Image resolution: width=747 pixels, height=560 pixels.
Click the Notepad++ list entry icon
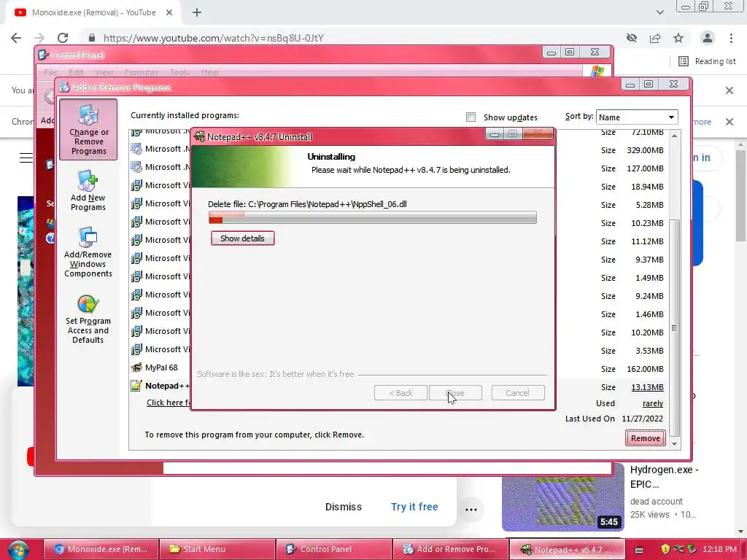click(x=136, y=386)
